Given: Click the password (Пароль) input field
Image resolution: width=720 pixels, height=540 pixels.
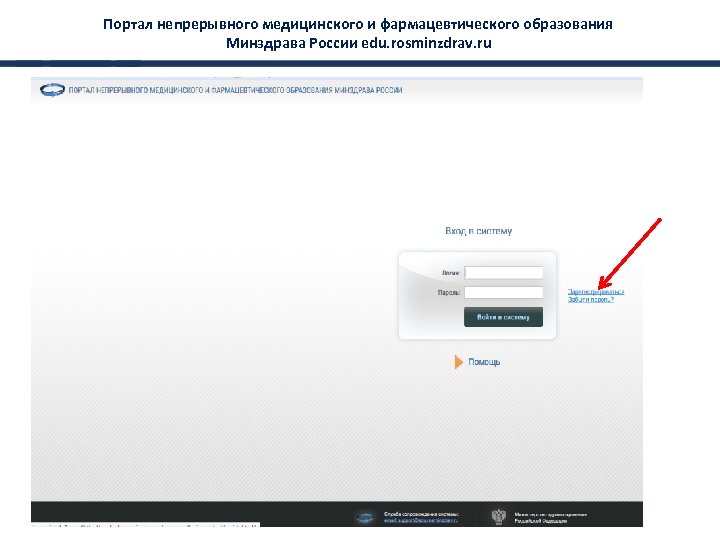Looking at the screenshot, I should click(504, 292).
